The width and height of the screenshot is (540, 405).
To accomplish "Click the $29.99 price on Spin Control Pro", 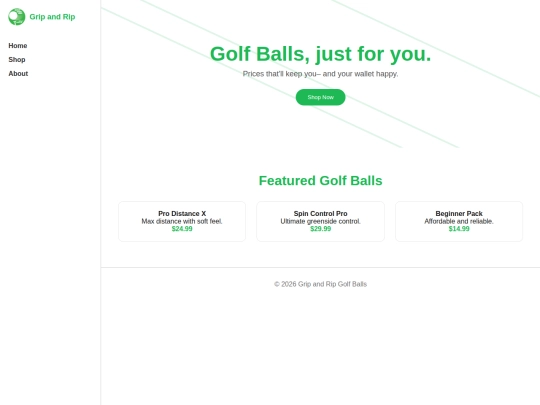I will [320, 229].
